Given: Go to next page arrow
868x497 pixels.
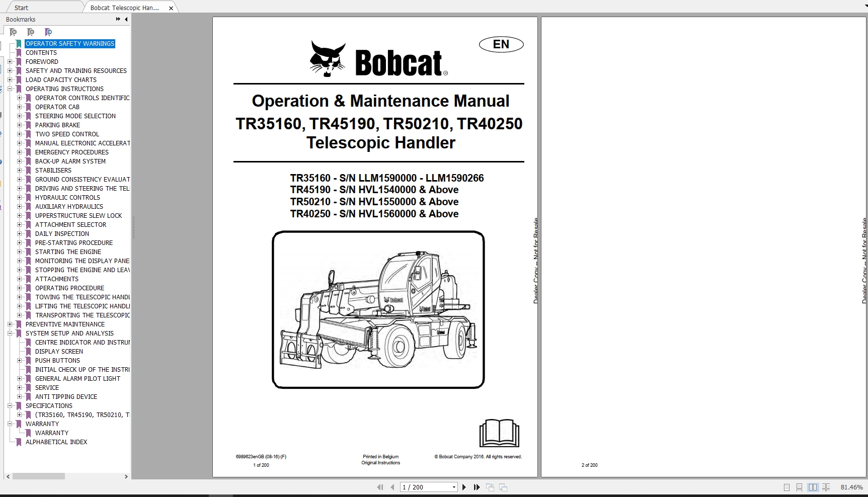Looking at the screenshot, I should 464,487.
